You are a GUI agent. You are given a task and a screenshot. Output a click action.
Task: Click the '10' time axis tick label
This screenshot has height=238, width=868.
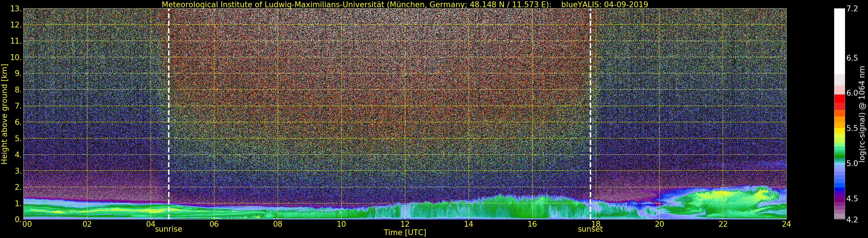click(341, 224)
